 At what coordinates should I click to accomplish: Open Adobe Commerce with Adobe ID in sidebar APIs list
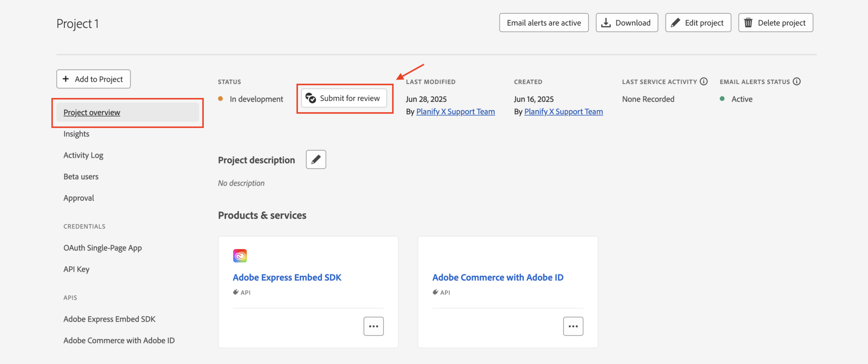click(x=119, y=340)
